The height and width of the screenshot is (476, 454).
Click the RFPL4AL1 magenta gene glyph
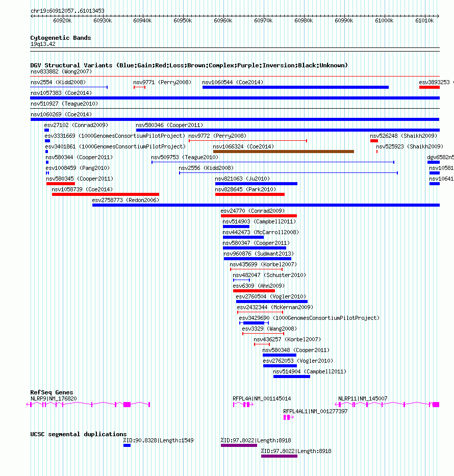pos(288,417)
